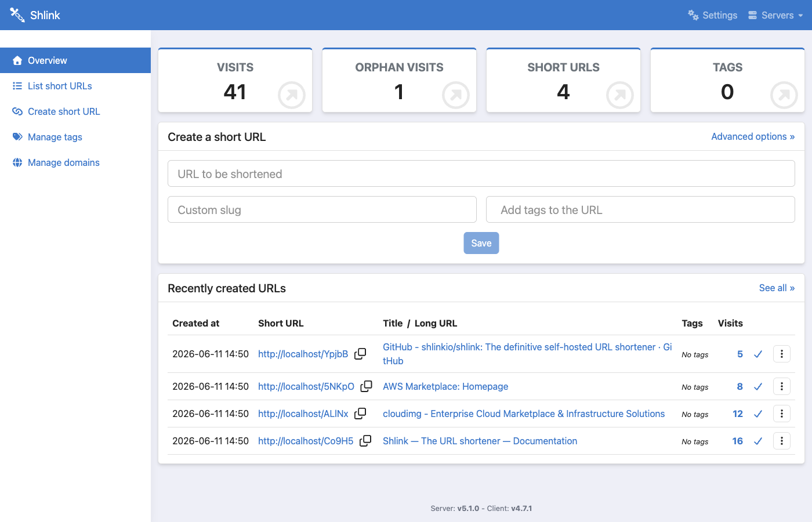This screenshot has height=522, width=812.
Task: Open List short URLs page
Action: click(75, 86)
